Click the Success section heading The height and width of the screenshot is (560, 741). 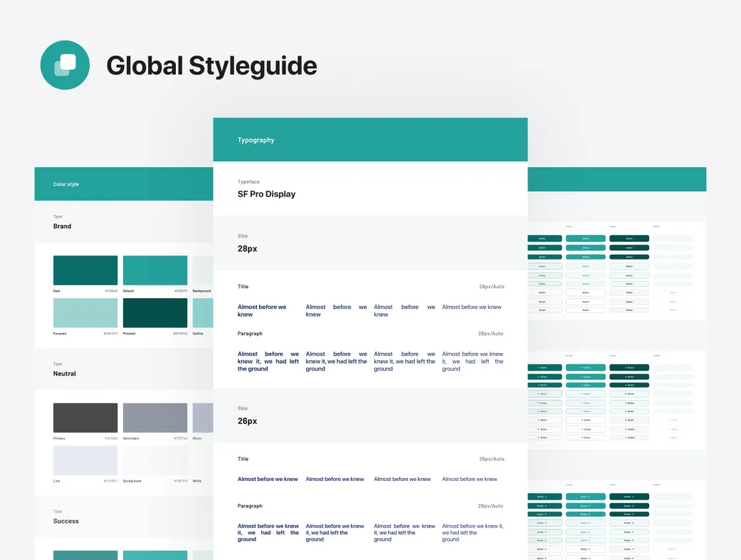66,521
